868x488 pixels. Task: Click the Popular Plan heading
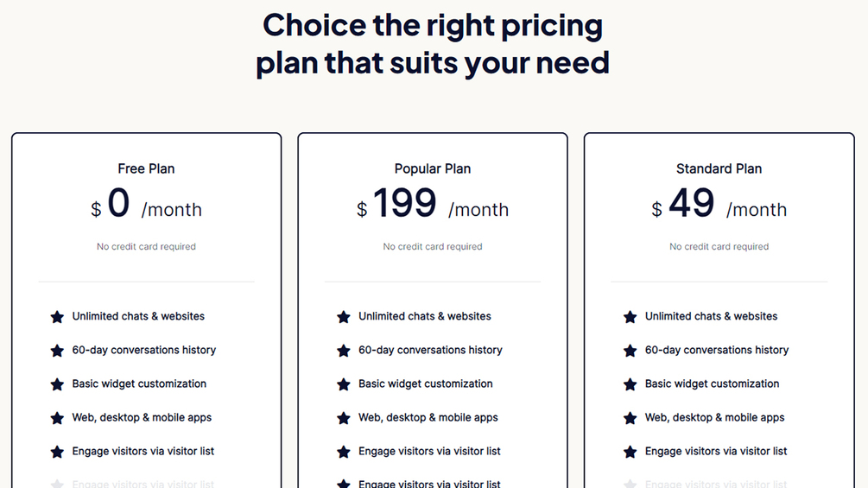coord(433,168)
